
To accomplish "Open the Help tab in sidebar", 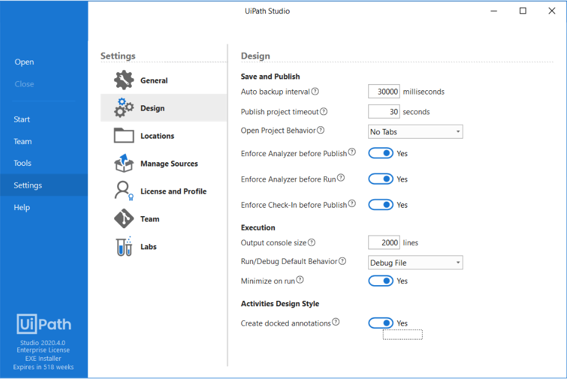I will 22,207.
